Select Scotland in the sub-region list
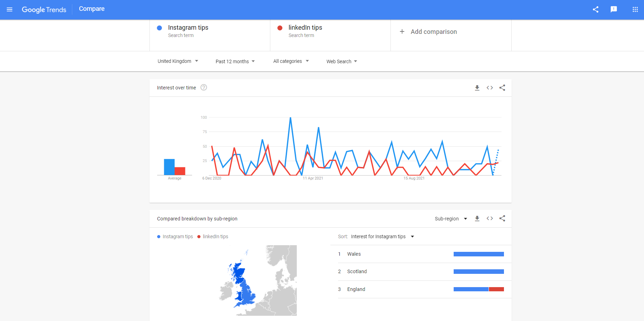This screenshot has height=321, width=644. point(421,272)
